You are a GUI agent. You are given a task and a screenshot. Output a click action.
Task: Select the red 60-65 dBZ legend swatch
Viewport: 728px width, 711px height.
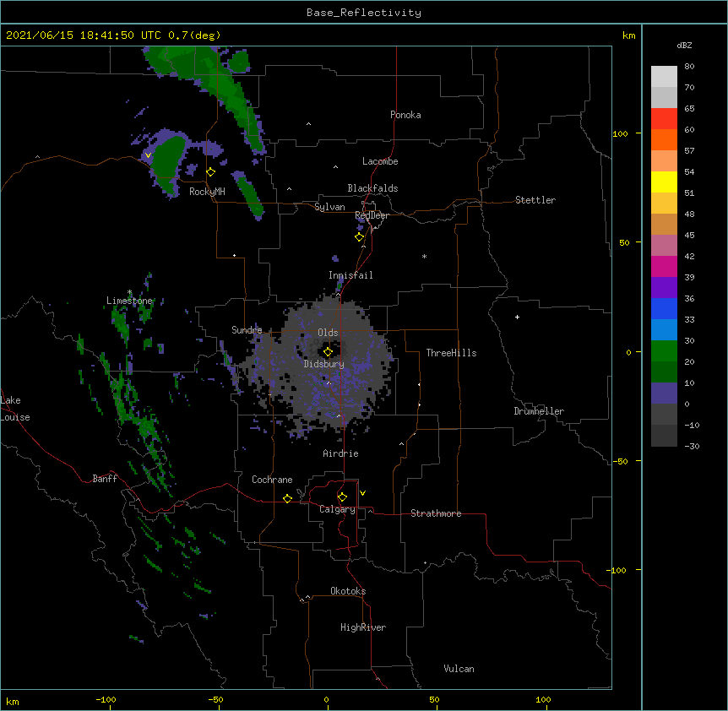click(x=664, y=119)
